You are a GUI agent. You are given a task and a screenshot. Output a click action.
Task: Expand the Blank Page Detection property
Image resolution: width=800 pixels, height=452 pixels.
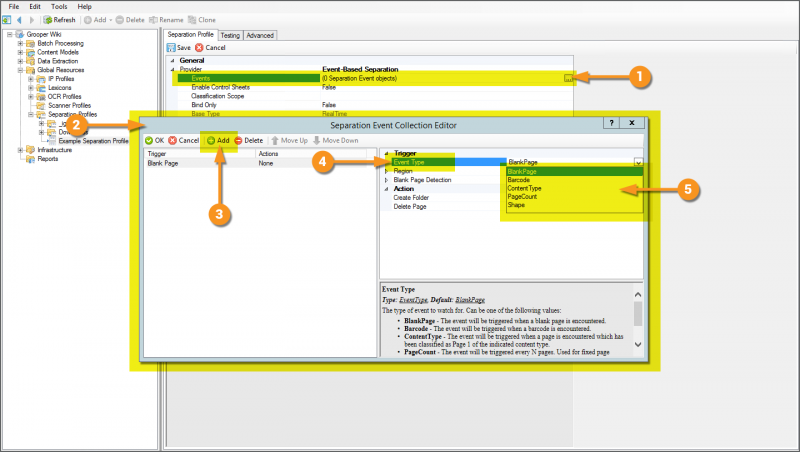[x=386, y=180]
